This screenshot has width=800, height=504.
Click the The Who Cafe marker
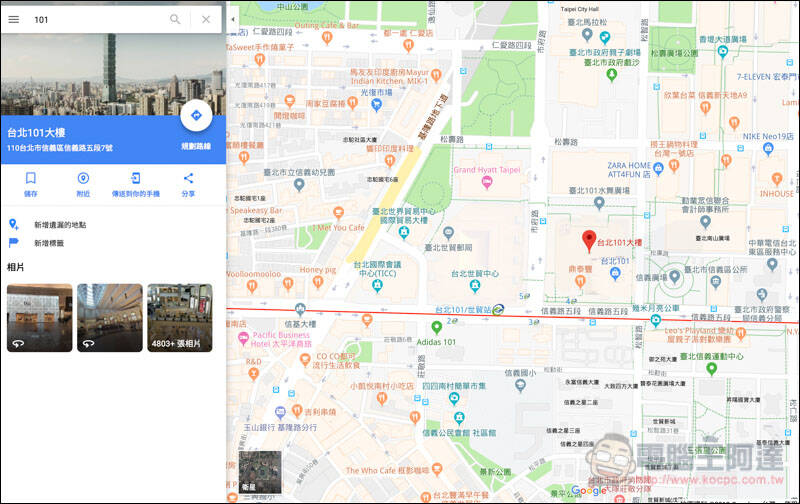[436, 469]
